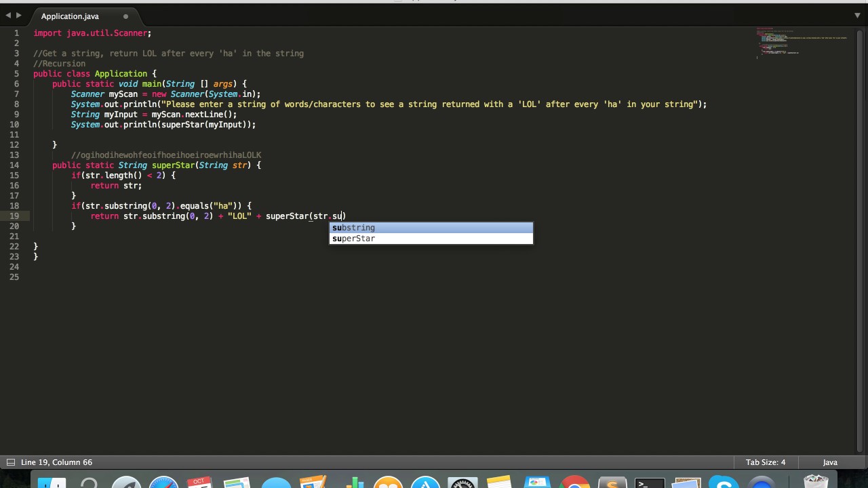The image size is (868, 488).
Task: Click the comment '//ogihodihewohfeoifhoeihoeiroewrhihaLOLK'
Action: [166, 155]
